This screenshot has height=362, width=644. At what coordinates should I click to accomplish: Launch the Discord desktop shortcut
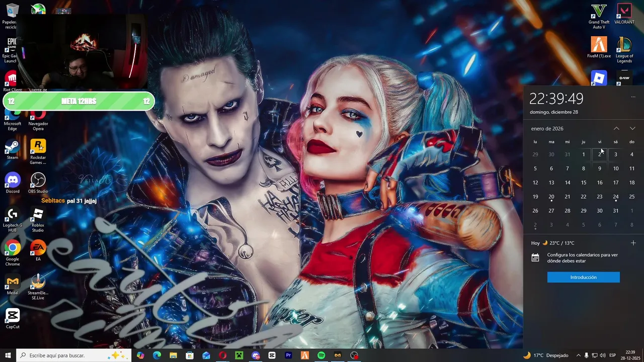[13, 183]
